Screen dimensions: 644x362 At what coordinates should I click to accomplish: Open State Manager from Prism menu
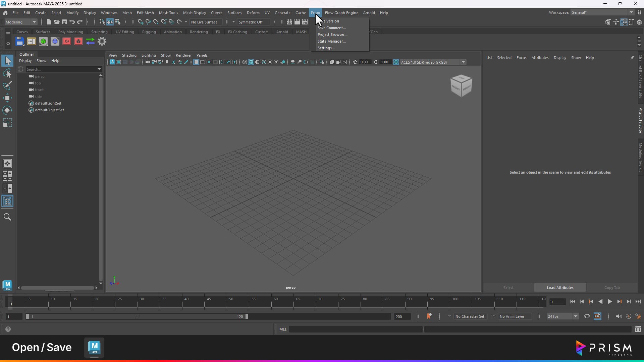pos(331,41)
